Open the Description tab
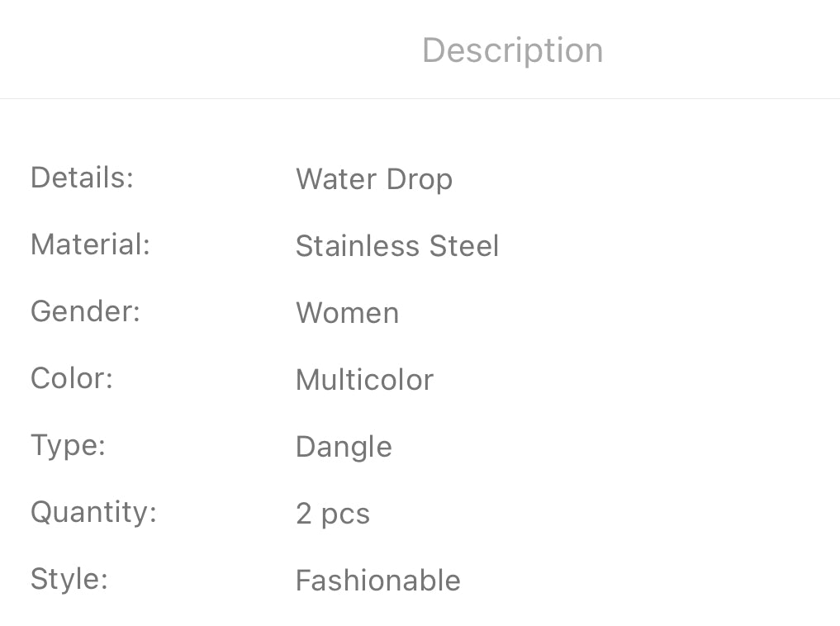Screen dimensions: 840x626 (x=512, y=50)
